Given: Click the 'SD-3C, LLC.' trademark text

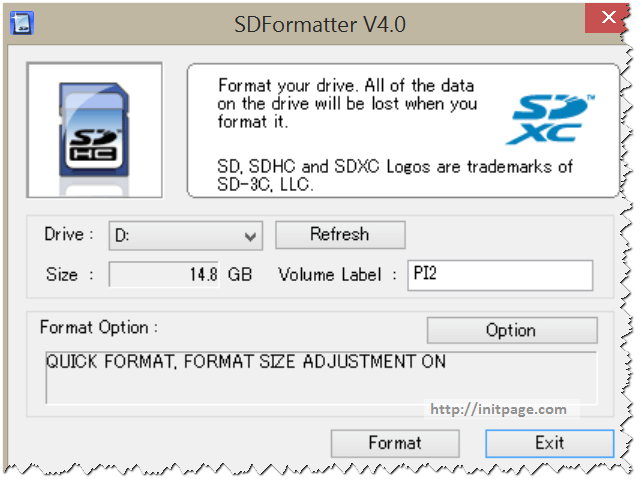Looking at the screenshot, I should click(265, 185).
